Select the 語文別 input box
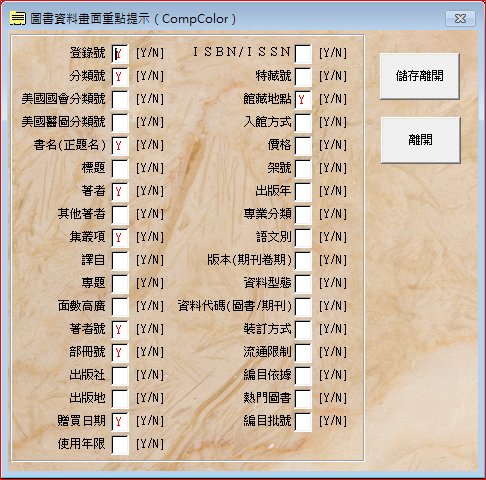486x480 pixels. coord(303,238)
